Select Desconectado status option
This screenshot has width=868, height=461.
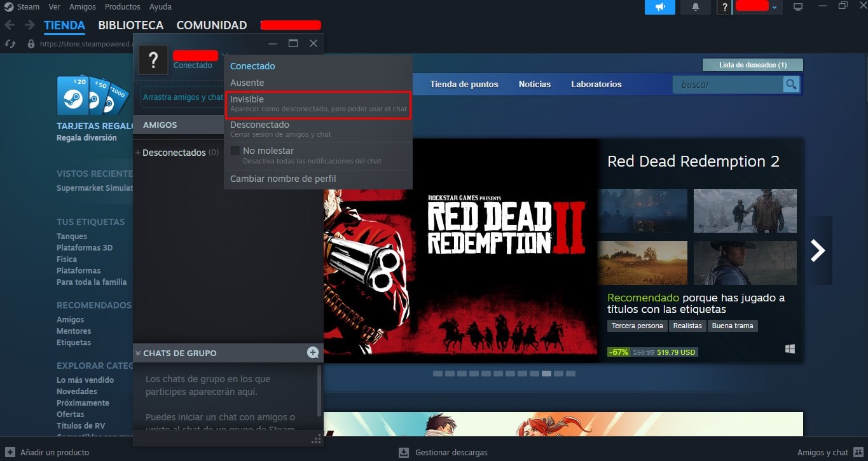(318, 129)
